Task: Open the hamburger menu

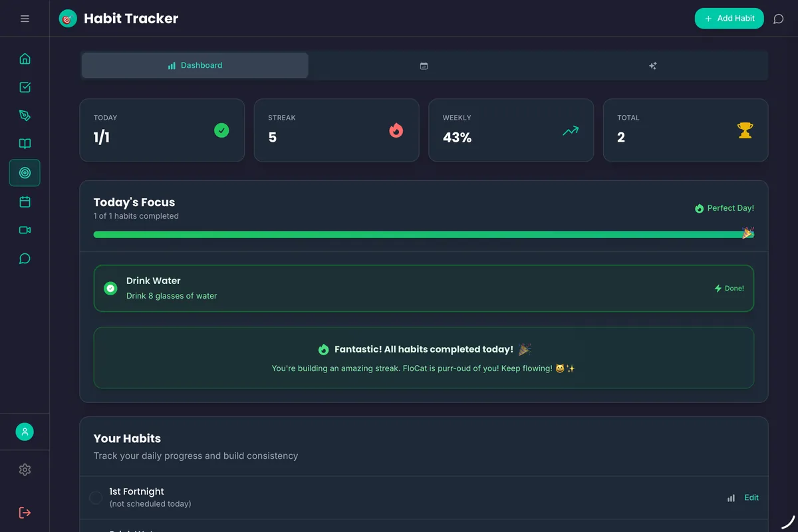Action: (25, 19)
